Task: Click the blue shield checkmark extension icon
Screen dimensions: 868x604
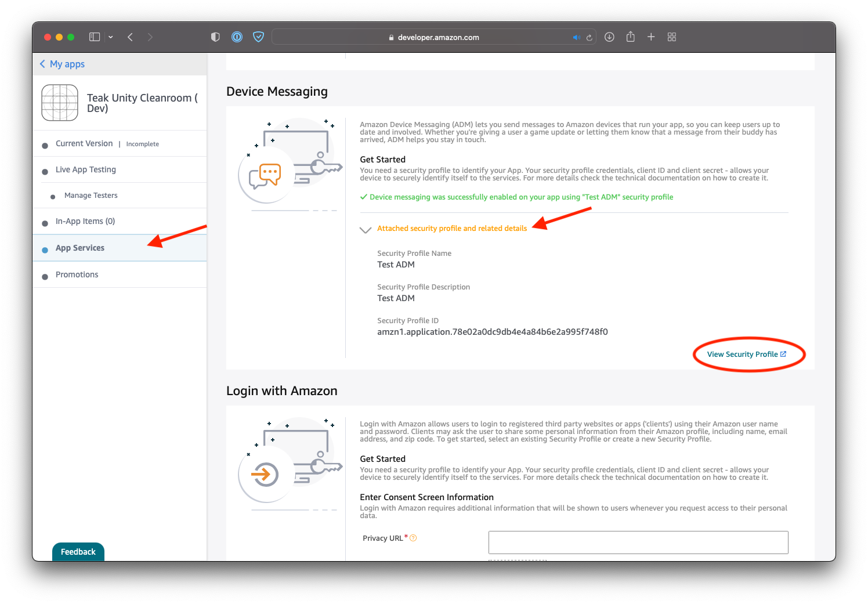Action: tap(259, 37)
